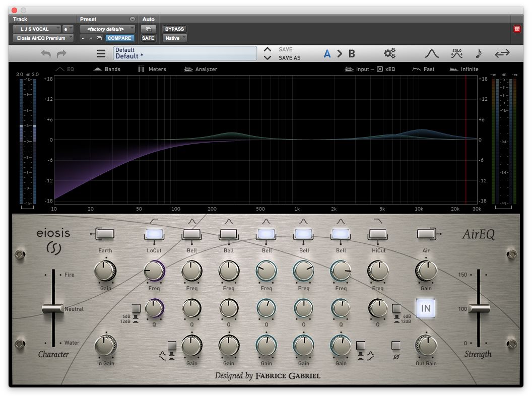The image size is (532, 398).
Task: Toggle LoCut 6dB/12dB slope switch
Action: click(x=136, y=308)
